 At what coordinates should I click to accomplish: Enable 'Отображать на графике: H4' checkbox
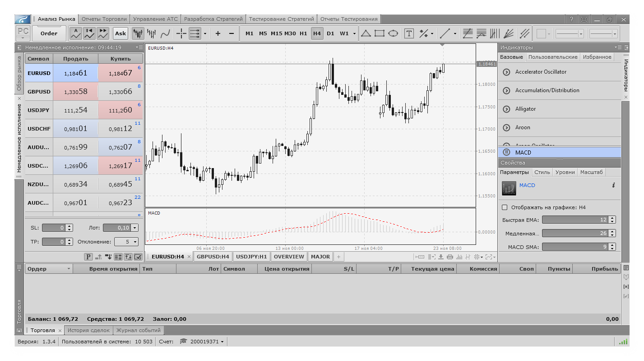(x=505, y=207)
